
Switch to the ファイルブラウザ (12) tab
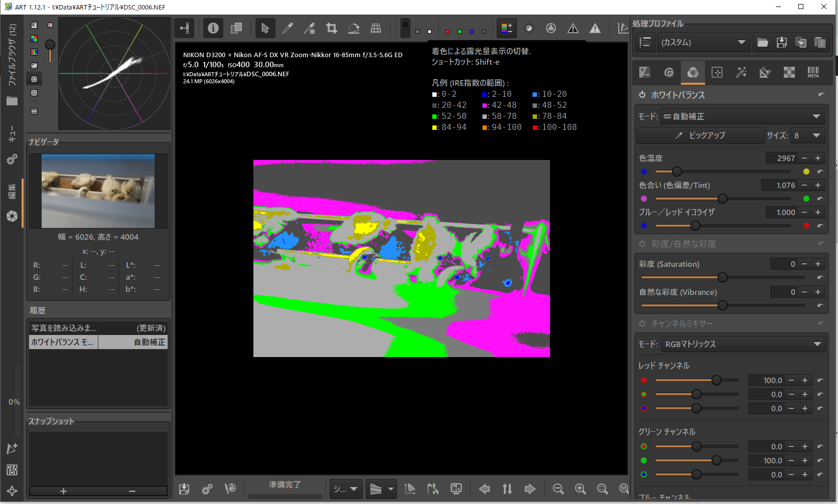pos(12,55)
